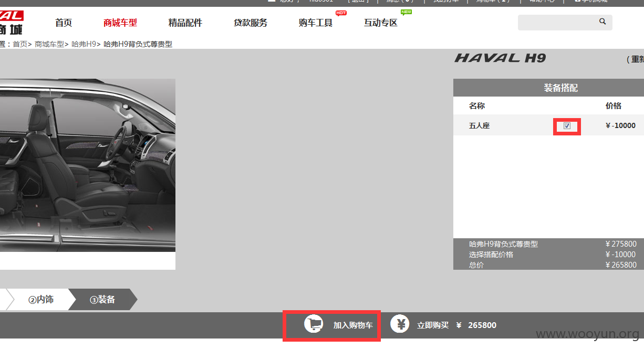Open the 贷款服务 menu item
The width and height of the screenshot is (644, 349).
[x=251, y=23]
